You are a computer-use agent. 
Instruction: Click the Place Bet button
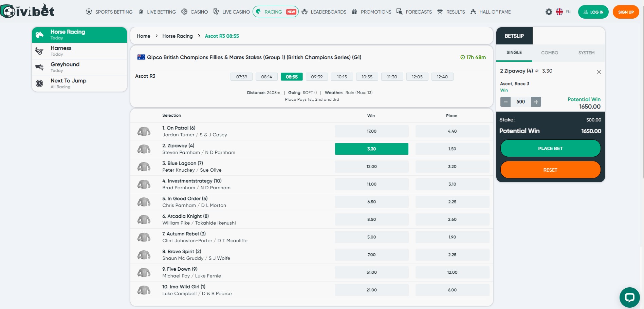pos(550,149)
